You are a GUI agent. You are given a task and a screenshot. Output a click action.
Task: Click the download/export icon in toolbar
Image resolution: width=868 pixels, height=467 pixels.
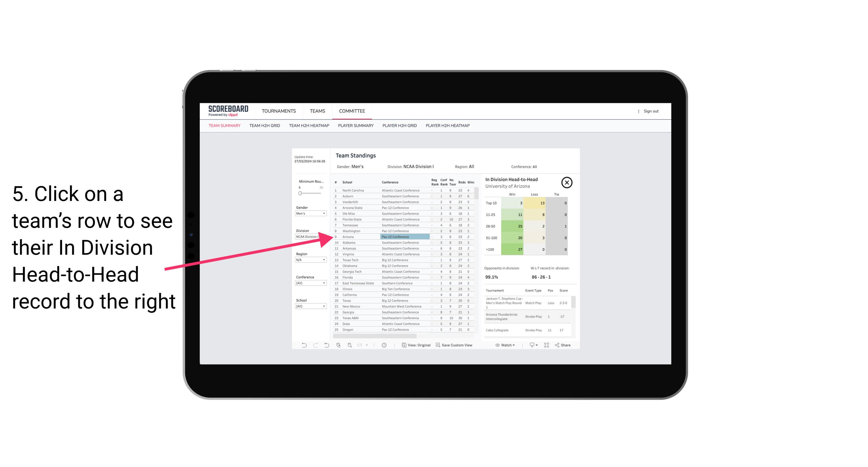(x=530, y=345)
